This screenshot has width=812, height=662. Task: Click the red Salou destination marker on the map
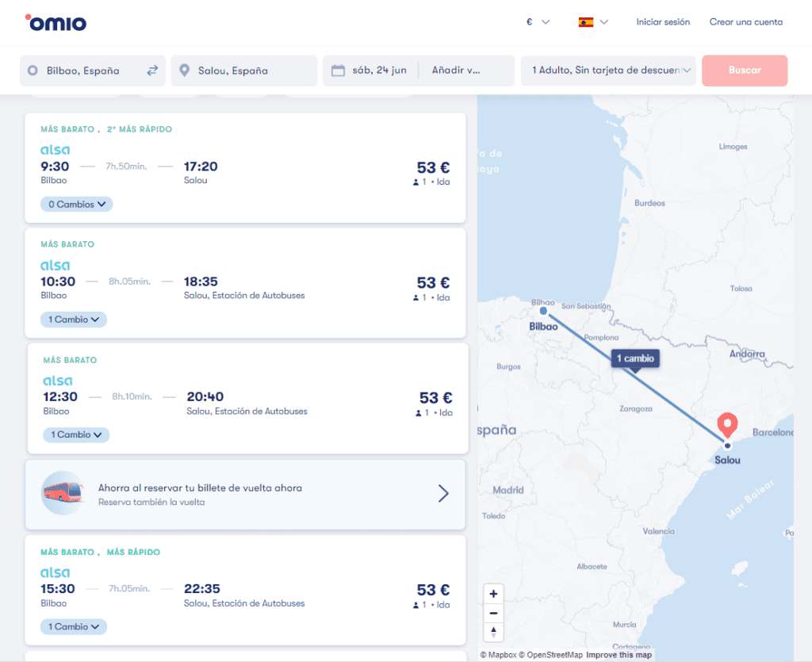point(727,425)
